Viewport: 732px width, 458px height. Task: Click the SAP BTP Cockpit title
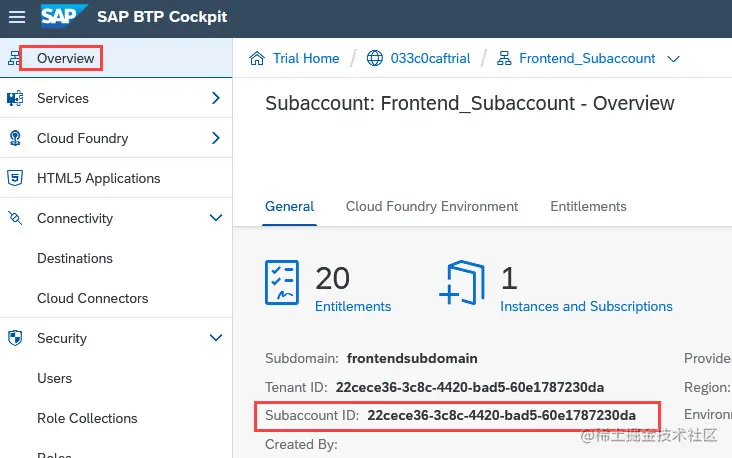162,17
